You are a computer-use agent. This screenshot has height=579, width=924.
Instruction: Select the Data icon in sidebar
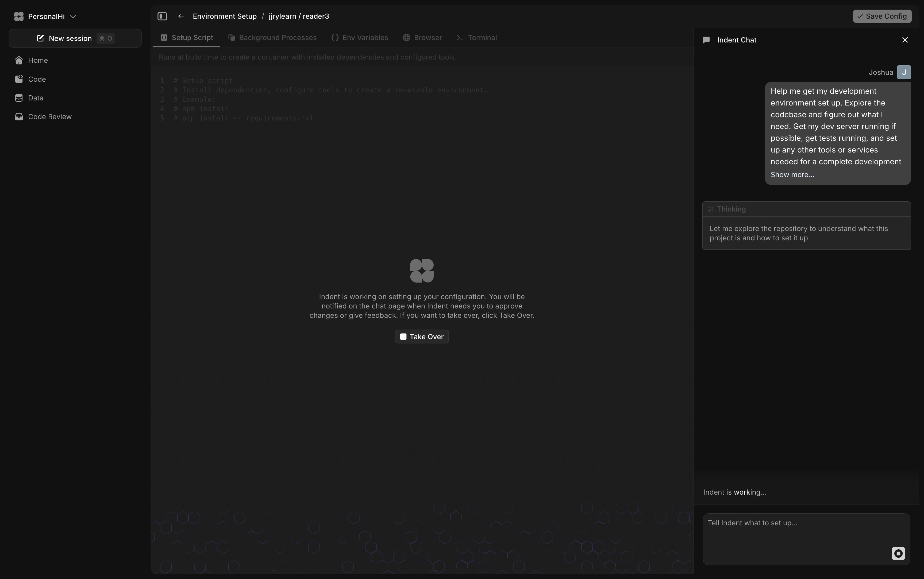[19, 98]
